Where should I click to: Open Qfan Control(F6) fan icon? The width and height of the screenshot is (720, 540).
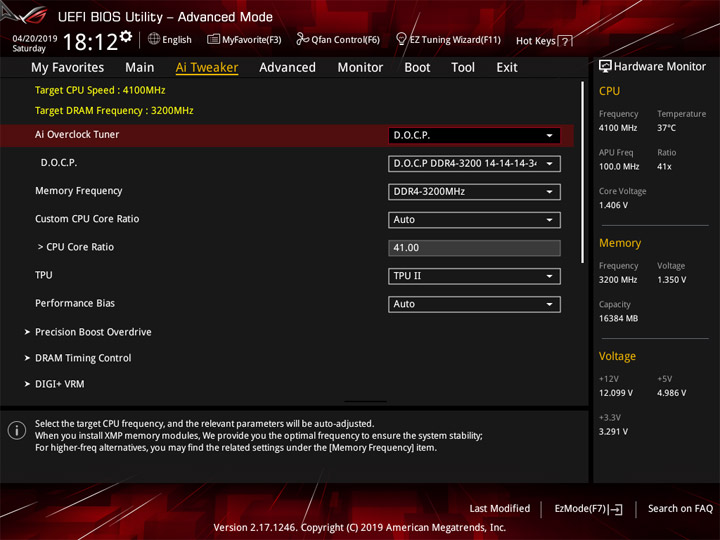click(302, 39)
